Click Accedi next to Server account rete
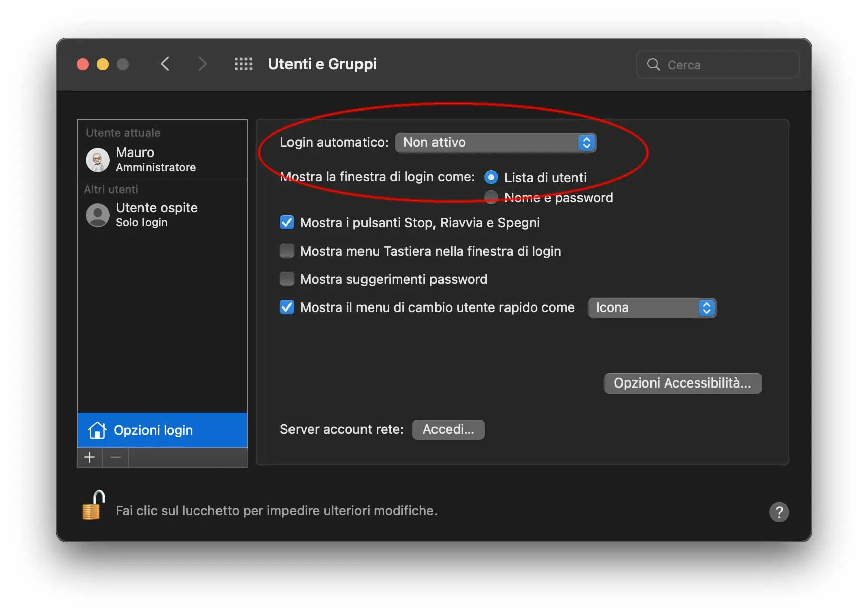Screen dimensions: 868x616 [x=448, y=429]
